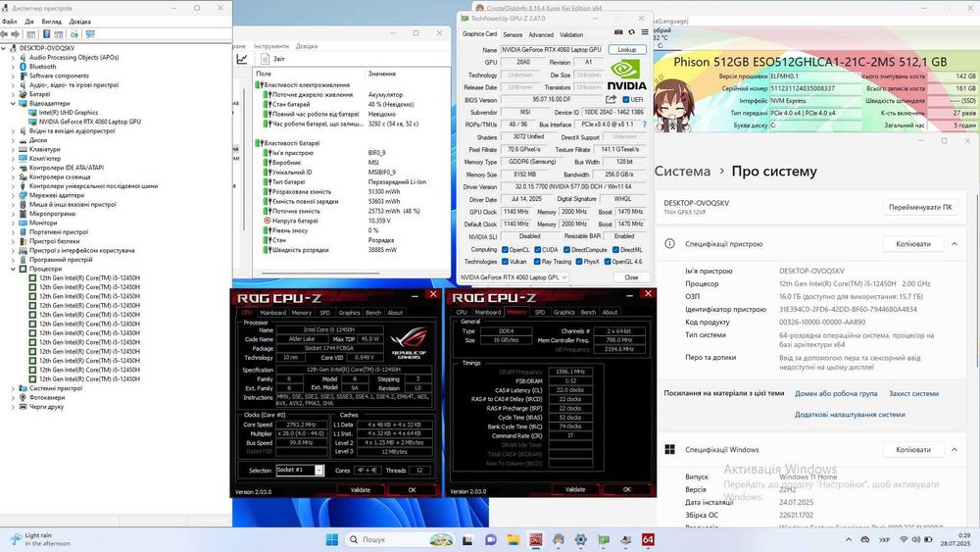Open the Settings gear on the taskbar
The image size is (980, 552).
(580, 539)
